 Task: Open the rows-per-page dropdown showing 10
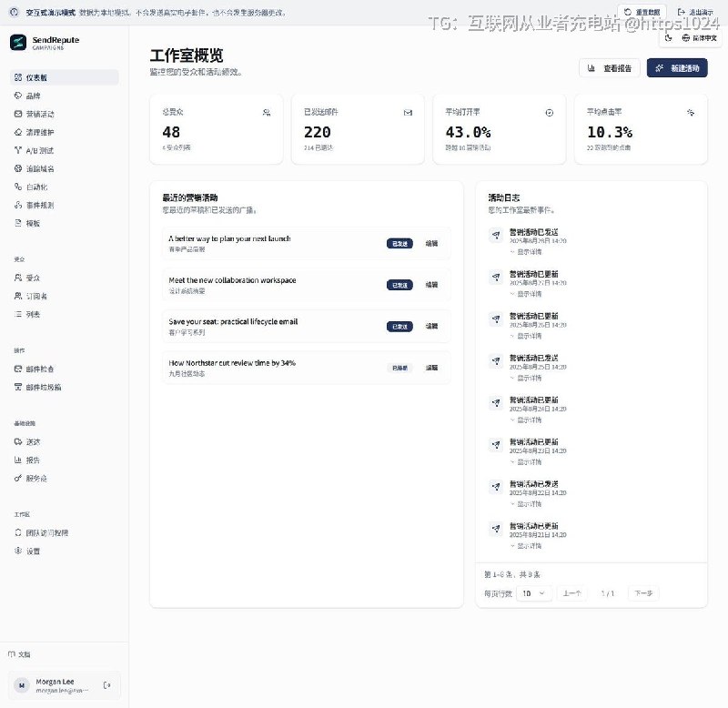tap(534, 593)
